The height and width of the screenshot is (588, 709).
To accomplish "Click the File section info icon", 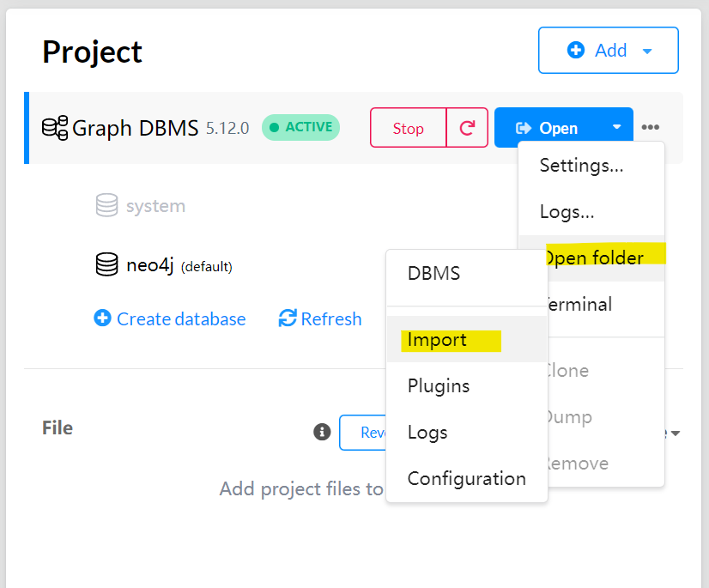I will tap(322, 432).
